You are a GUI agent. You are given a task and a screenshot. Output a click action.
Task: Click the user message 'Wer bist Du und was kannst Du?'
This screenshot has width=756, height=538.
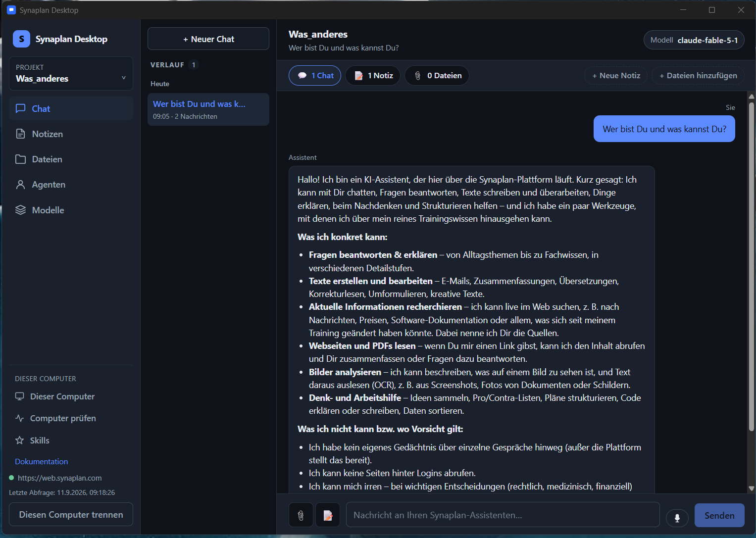664,129
